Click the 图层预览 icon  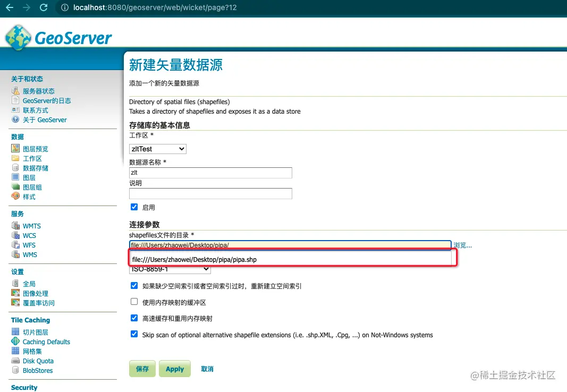(15, 148)
